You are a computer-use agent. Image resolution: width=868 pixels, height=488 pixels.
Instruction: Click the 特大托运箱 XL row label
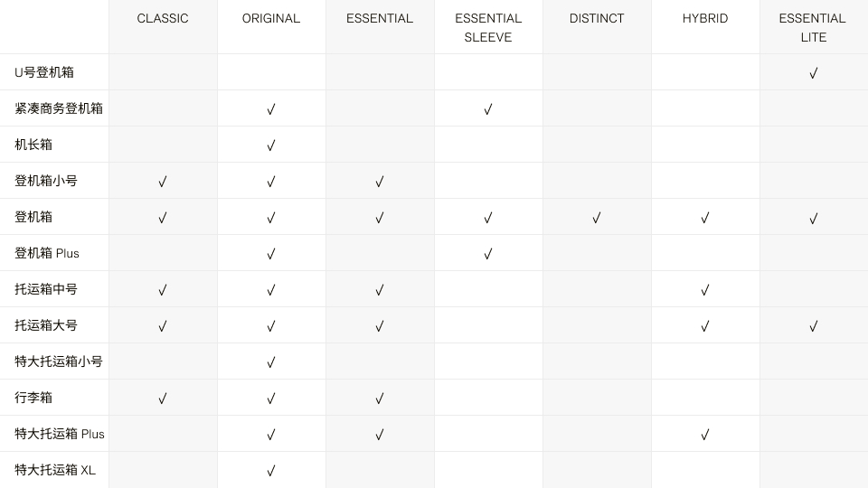pos(55,470)
